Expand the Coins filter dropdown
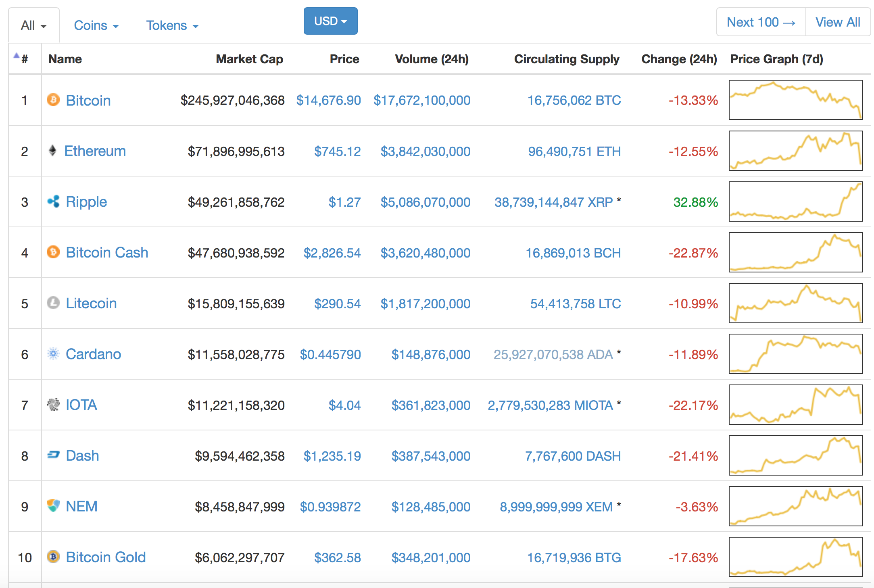Viewport: 874px width, 588px height. (x=96, y=25)
